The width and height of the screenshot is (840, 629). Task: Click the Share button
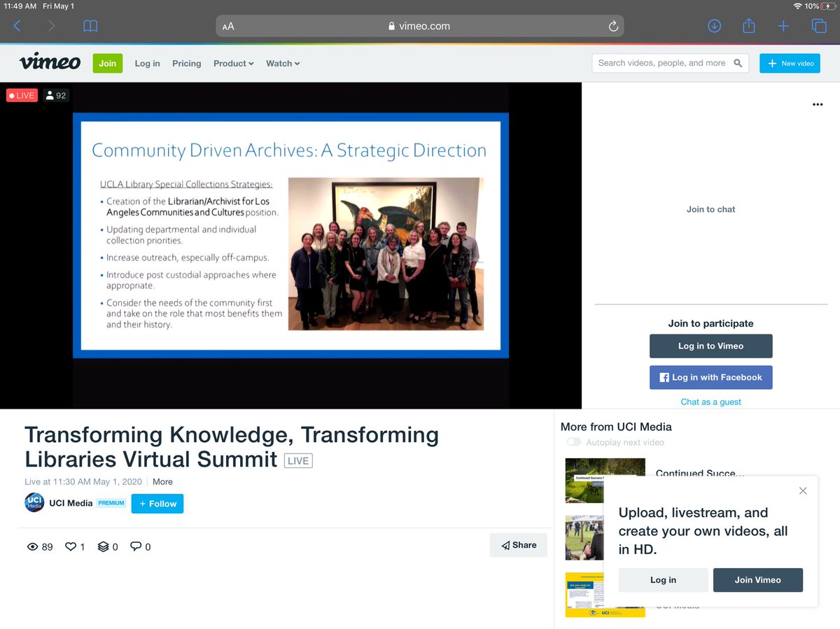(x=519, y=545)
